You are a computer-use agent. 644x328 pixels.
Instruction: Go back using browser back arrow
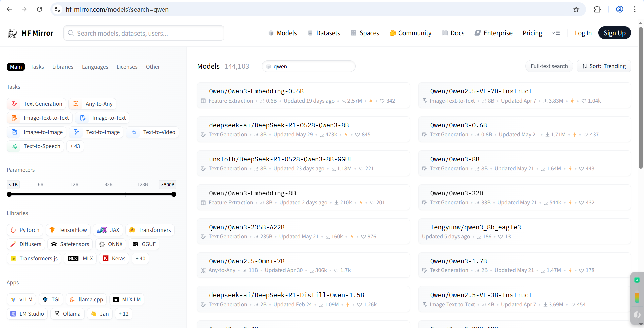[9, 9]
